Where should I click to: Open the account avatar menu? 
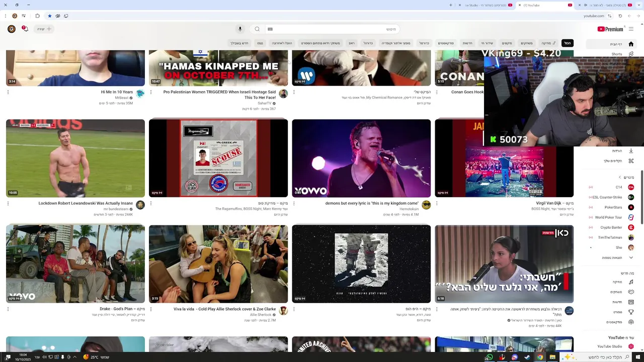11,29
